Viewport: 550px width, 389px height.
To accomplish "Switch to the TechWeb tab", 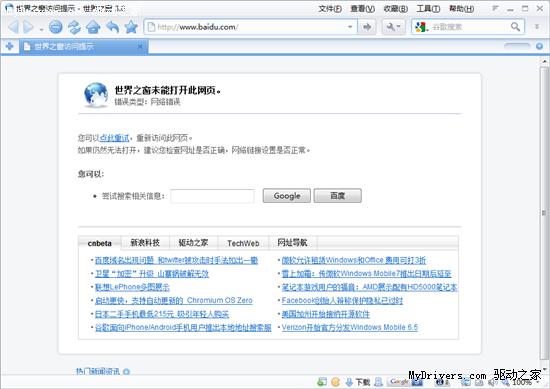I will click(243, 243).
